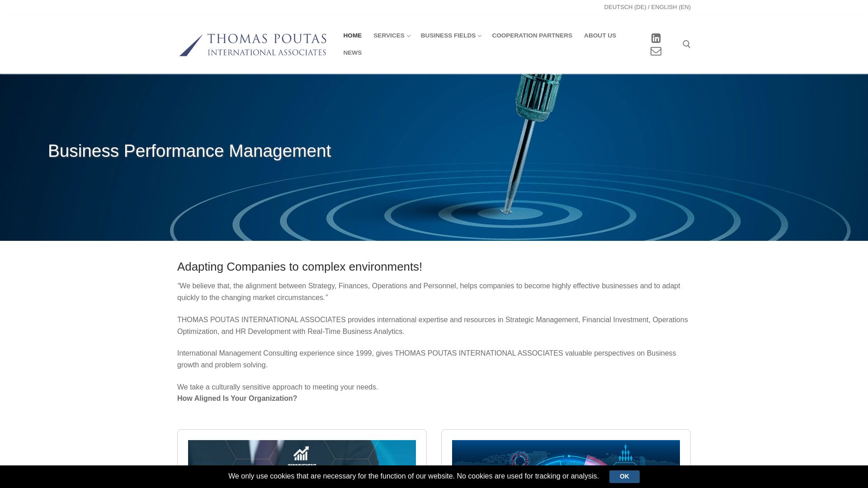868x488 pixels.
Task: Open the search magnifier icon
Action: click(x=686, y=44)
